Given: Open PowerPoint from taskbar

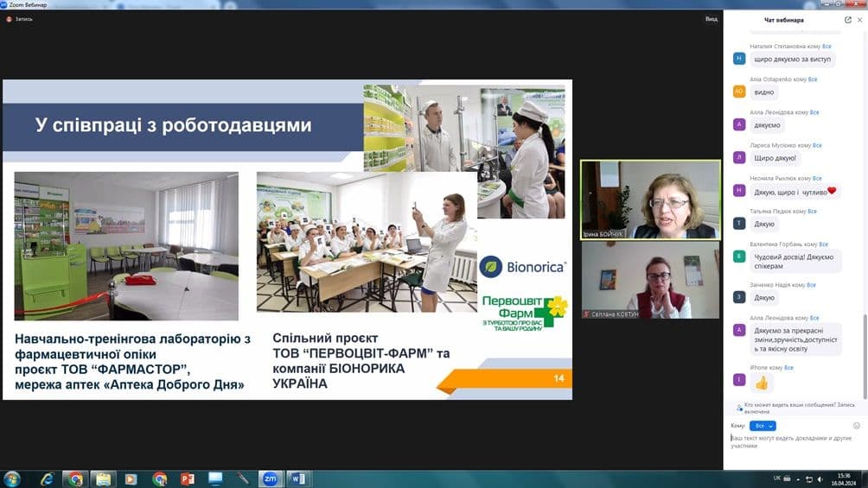Looking at the screenshot, I should 187,478.
